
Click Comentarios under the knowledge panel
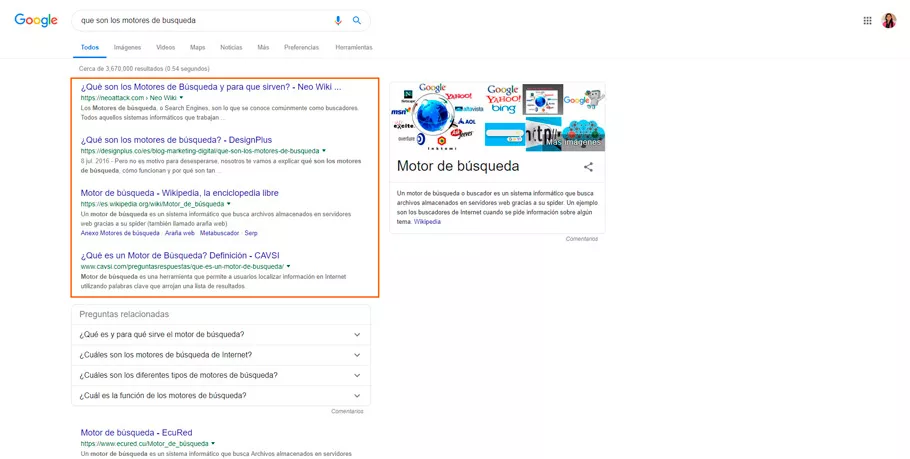pyautogui.click(x=582, y=239)
